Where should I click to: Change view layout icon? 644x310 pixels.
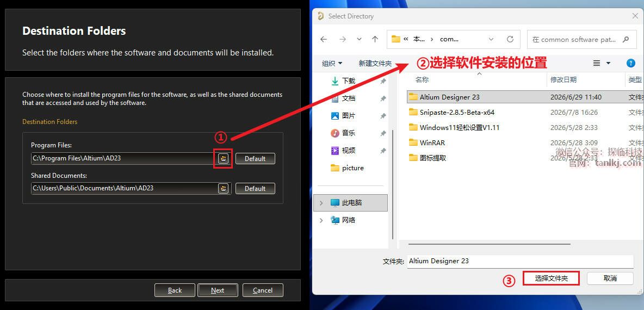597,63
